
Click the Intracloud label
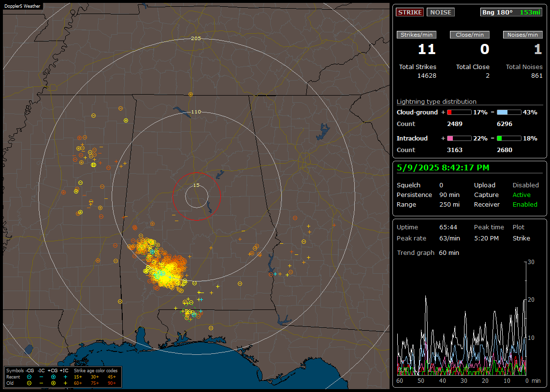pos(412,139)
